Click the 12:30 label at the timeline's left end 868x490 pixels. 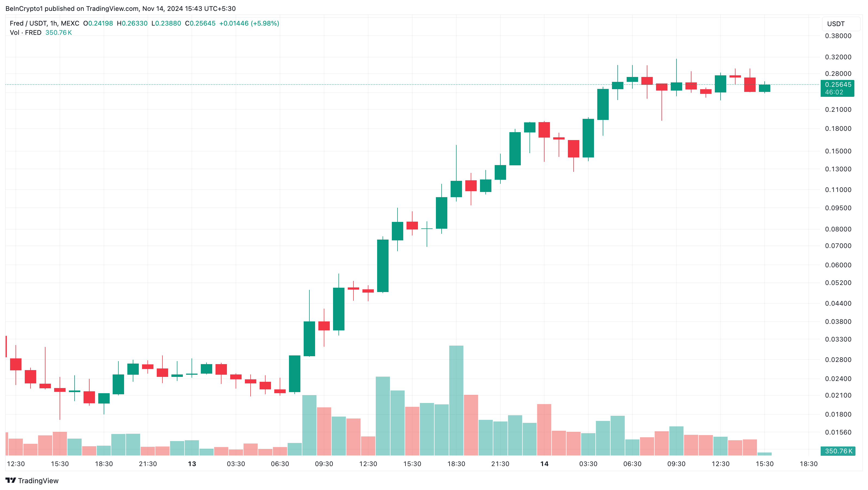[16, 464]
